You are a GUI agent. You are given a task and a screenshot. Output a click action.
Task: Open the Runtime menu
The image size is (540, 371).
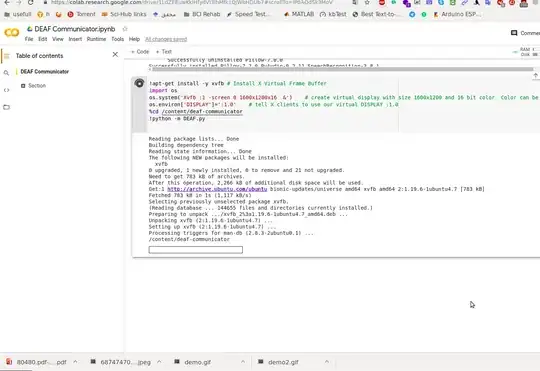(96, 39)
